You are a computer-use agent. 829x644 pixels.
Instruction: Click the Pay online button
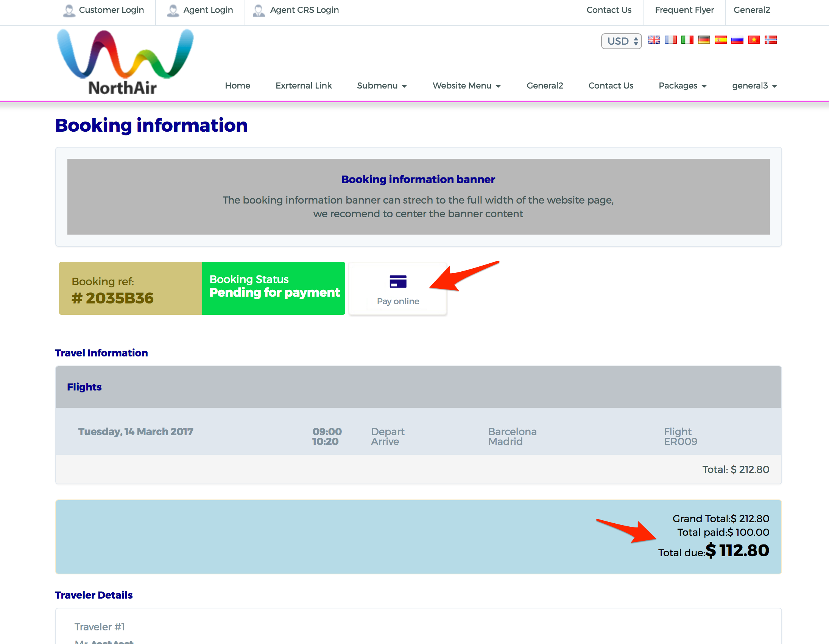point(398,289)
